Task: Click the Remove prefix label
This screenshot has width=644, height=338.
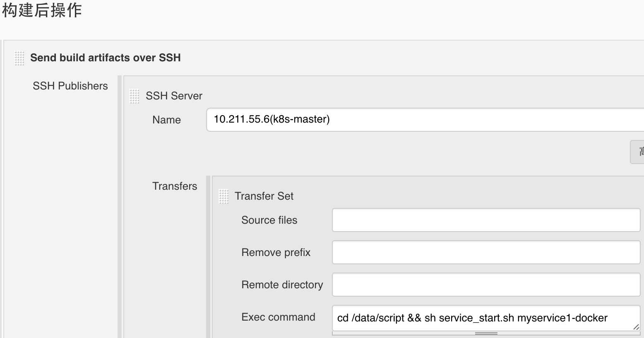Action: pos(276,252)
